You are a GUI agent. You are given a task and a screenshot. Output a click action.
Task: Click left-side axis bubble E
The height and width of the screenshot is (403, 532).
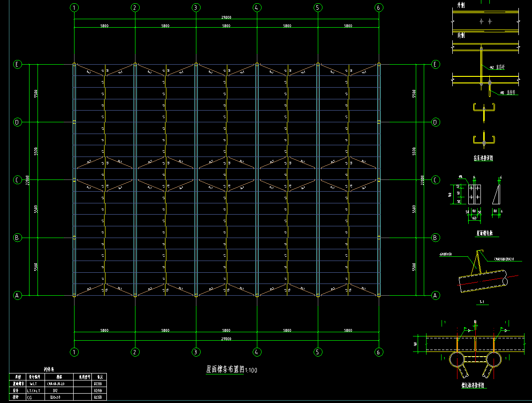17,65
